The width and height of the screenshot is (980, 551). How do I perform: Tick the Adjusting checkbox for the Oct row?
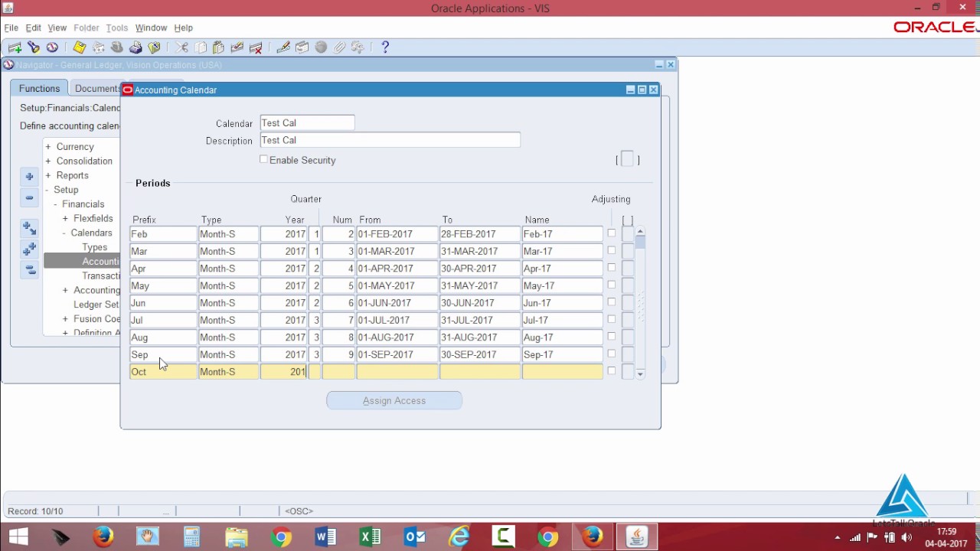coord(611,371)
